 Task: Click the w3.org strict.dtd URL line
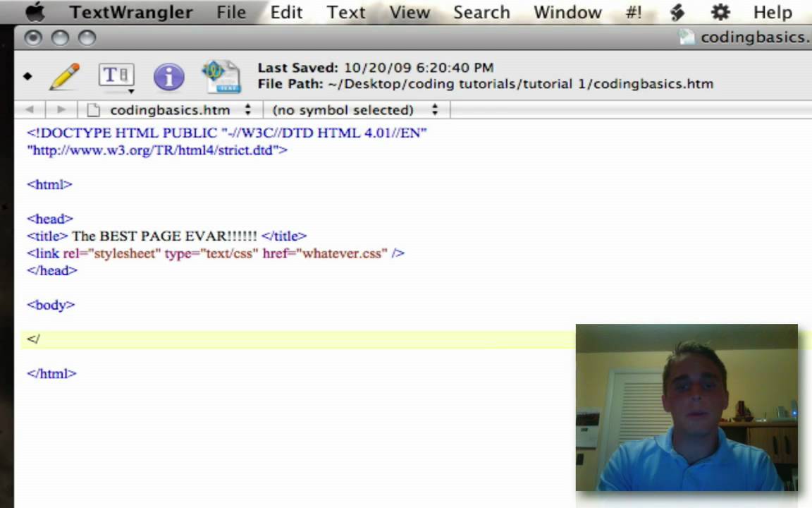[157, 150]
